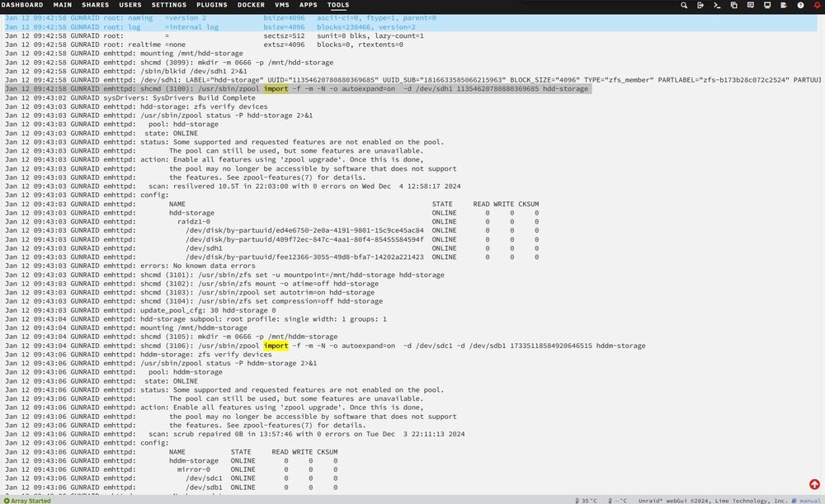
Task: Click the red back-to-top arrow button
Action: pyautogui.click(x=814, y=484)
